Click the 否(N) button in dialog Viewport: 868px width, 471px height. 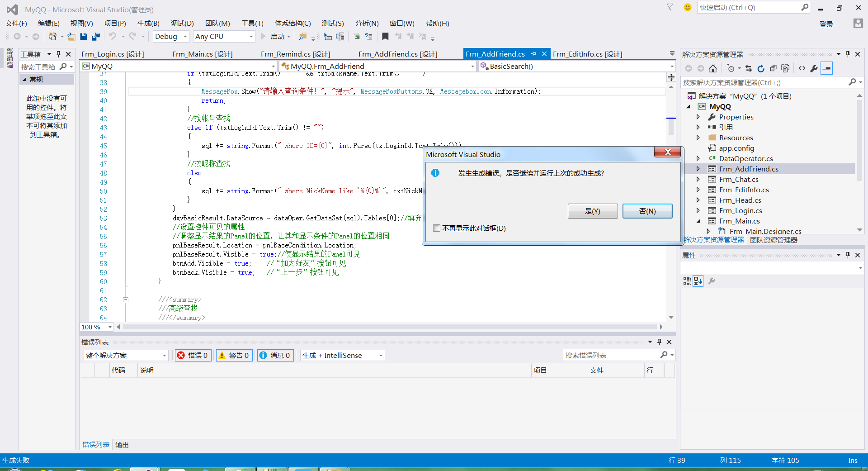647,211
